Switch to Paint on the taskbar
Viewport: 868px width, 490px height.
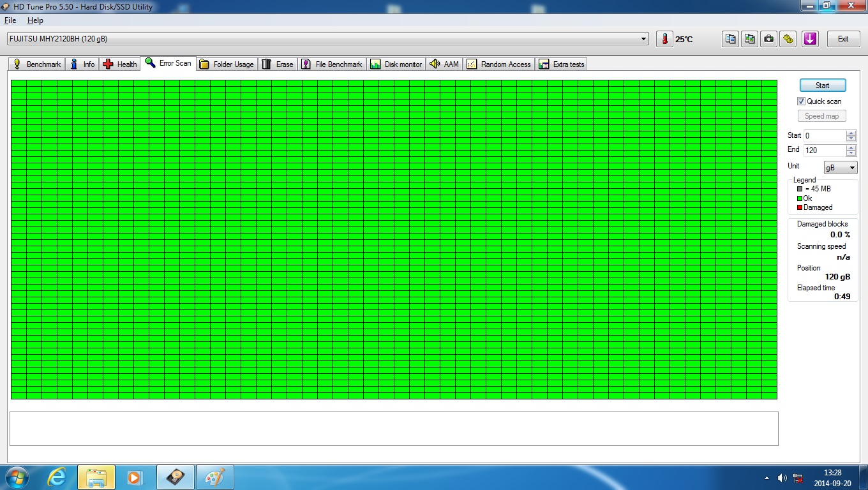tap(215, 477)
